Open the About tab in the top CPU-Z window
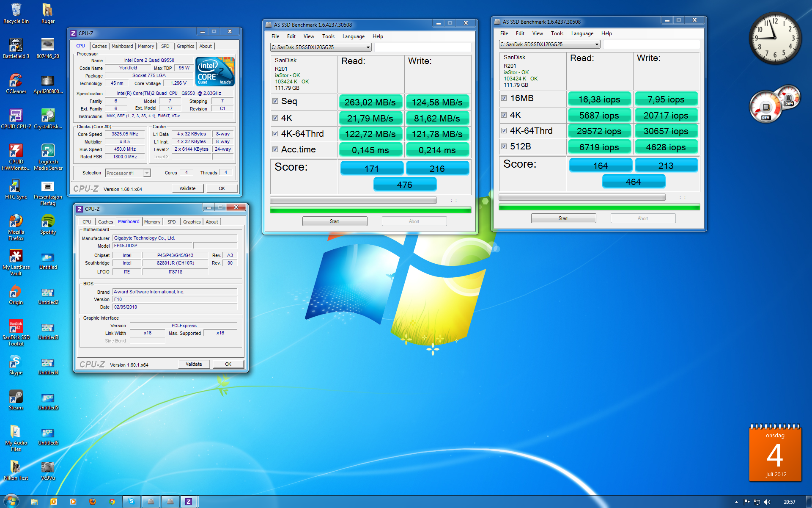The width and height of the screenshot is (812, 508). pyautogui.click(x=206, y=46)
